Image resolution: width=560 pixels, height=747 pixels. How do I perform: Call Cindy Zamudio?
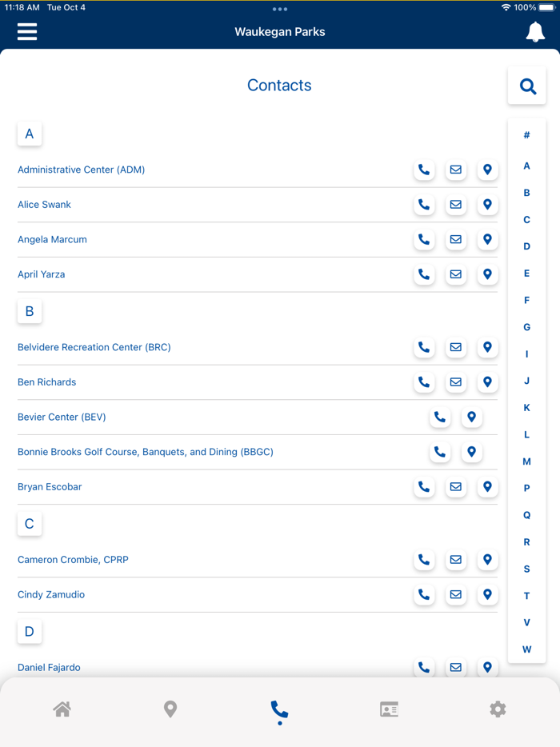[424, 595]
